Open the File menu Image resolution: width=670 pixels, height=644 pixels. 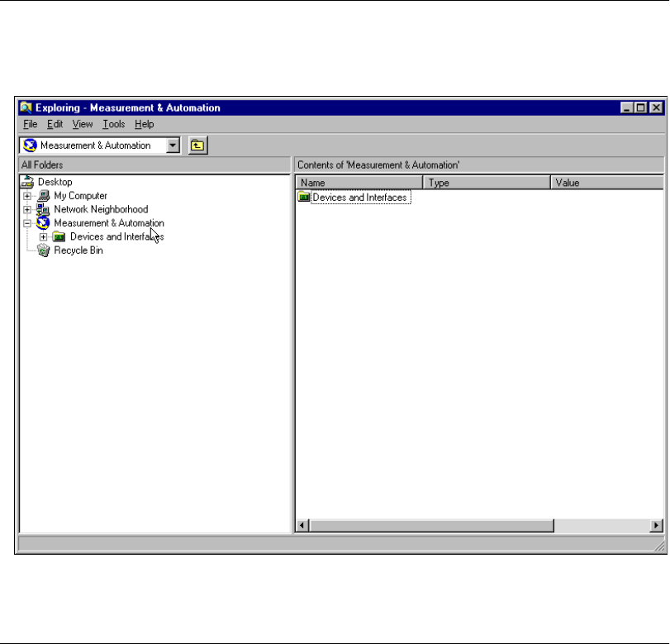(x=31, y=124)
